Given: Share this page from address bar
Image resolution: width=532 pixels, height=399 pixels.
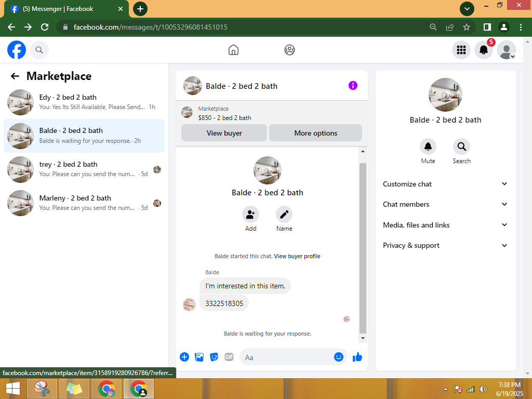Looking at the screenshot, I should pos(450,27).
